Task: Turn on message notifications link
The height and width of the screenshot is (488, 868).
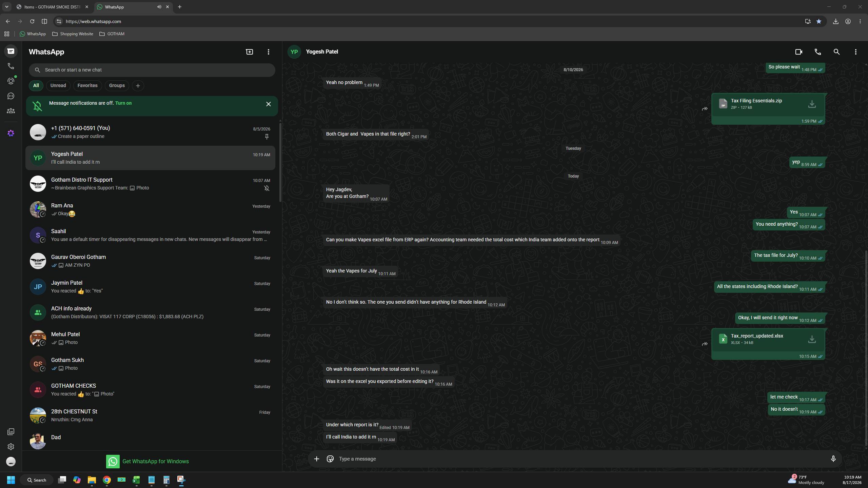Action: [x=123, y=103]
